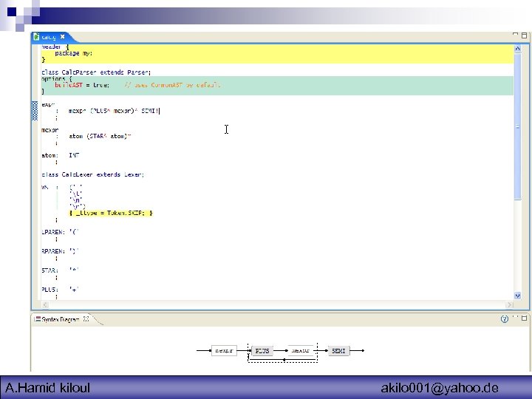532x399 pixels.
Task: Click the 'WS' rule name
Action: pos(45,187)
